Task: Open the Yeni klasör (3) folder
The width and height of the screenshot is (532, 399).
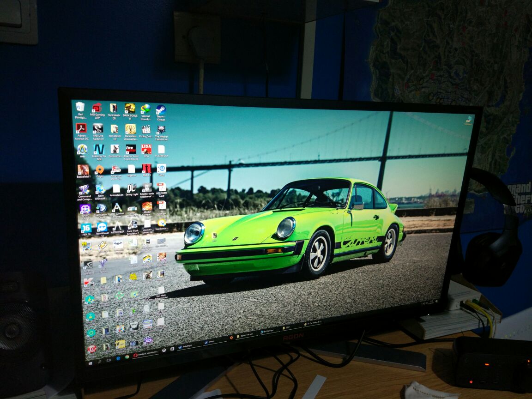Action: tap(114, 112)
